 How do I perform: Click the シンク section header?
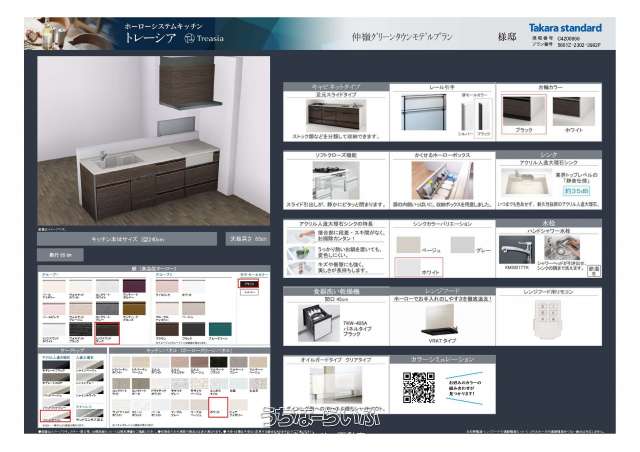(549, 155)
